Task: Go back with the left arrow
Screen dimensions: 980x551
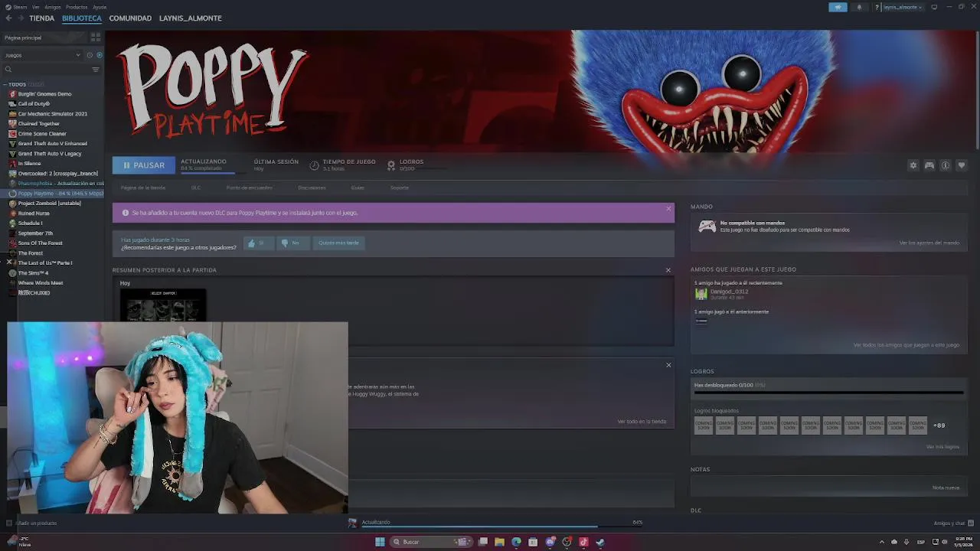Action: (x=8, y=18)
